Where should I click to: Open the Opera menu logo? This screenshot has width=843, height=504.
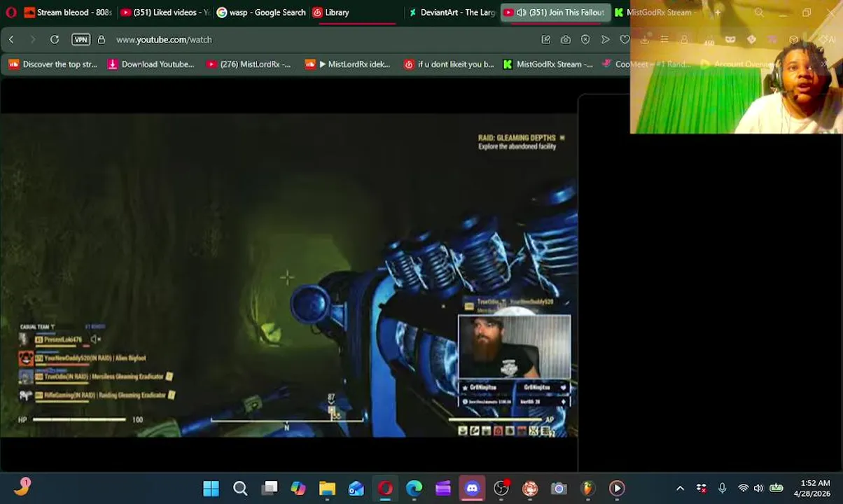pyautogui.click(x=11, y=12)
